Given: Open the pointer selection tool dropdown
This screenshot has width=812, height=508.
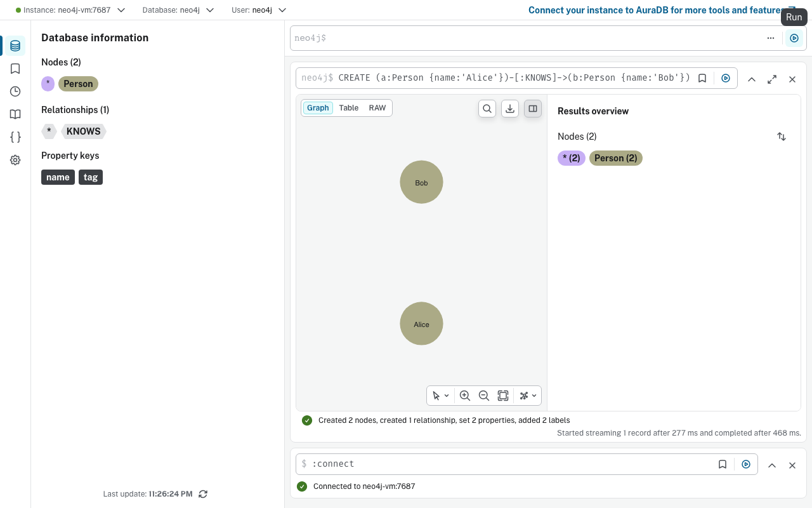Looking at the screenshot, I should [441, 396].
